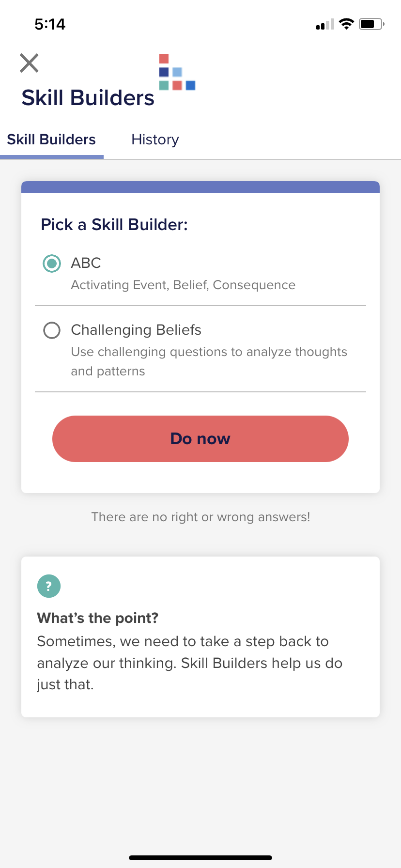Tap the colorful squares logo icon
401x868 pixels.
click(177, 72)
